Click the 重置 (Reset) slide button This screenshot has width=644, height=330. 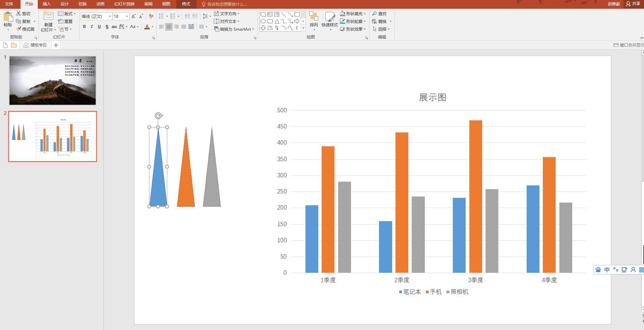pos(66,21)
